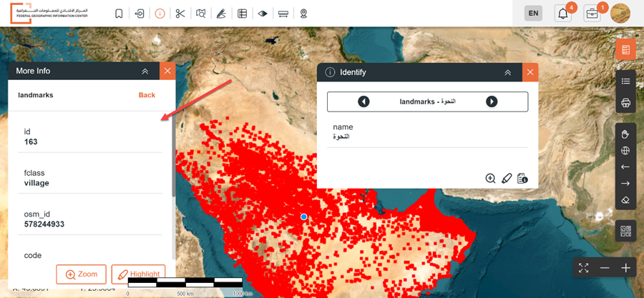Viewport: 644px width, 298px height.
Task: Open the import/login arrow tool
Action: point(140,14)
